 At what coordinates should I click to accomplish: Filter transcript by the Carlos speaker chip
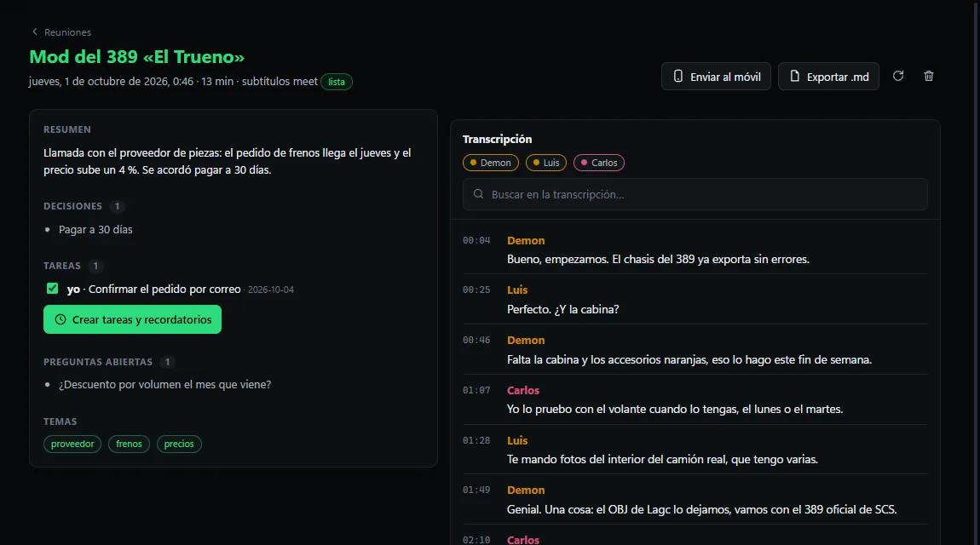click(599, 163)
